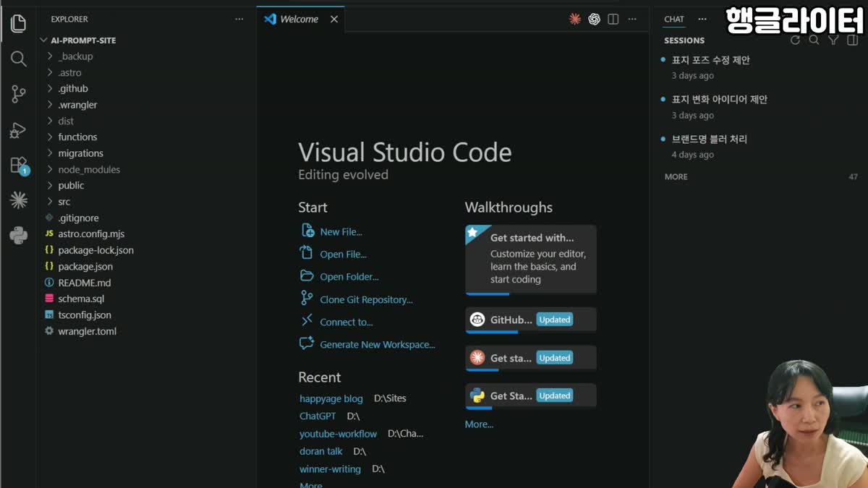Close the Welcome tab
This screenshot has height=488, width=868.
click(334, 20)
